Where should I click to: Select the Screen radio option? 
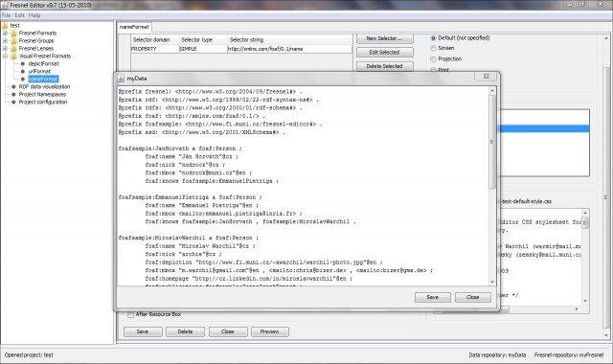pos(433,48)
